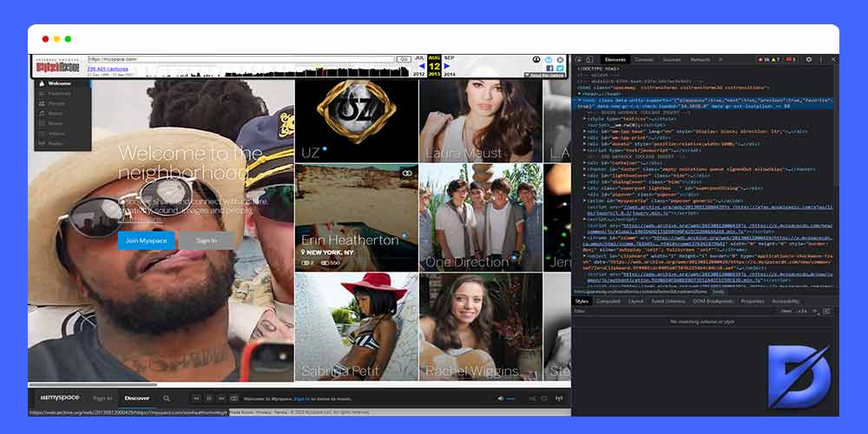Click the DevTools inspect element icon
Screen dimensions: 868x434
click(579, 59)
